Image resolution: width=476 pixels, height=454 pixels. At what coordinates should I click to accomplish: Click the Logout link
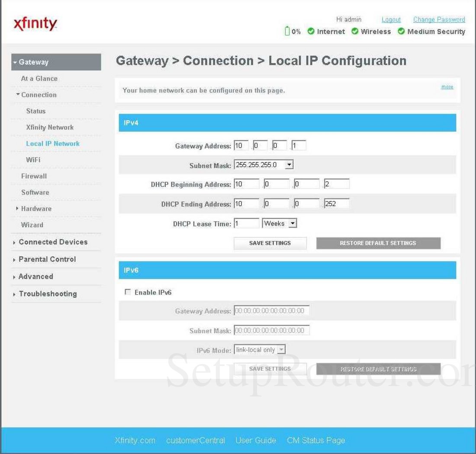click(391, 19)
